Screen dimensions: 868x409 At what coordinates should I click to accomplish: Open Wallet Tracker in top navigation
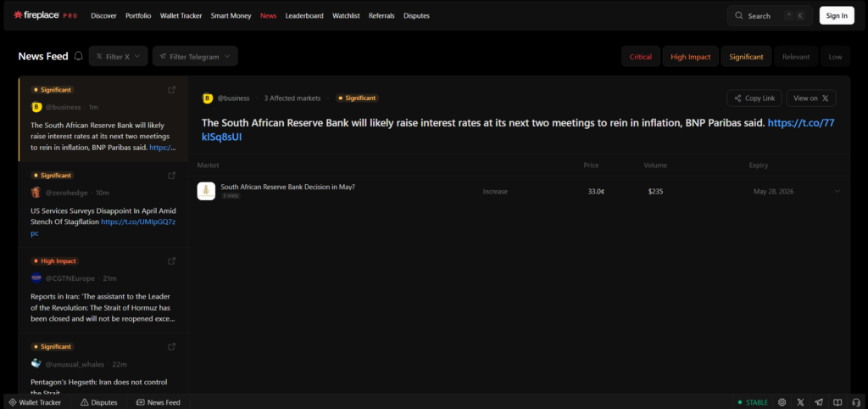click(x=181, y=15)
